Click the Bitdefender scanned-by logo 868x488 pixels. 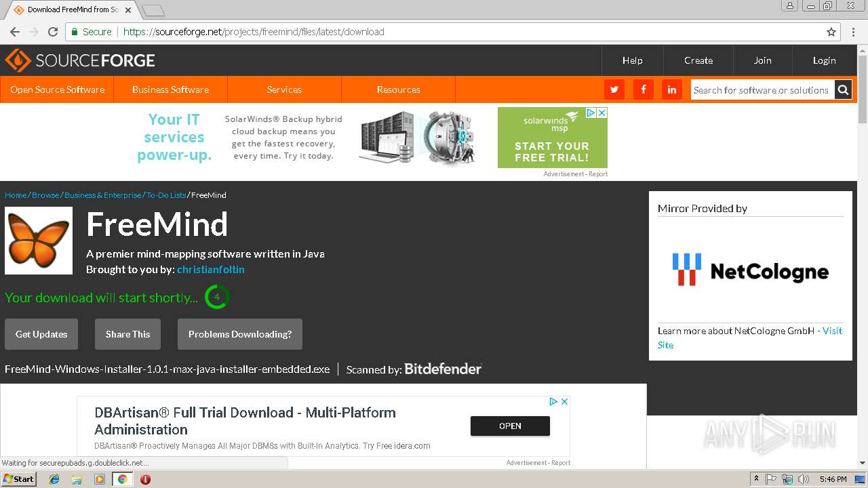coord(443,369)
